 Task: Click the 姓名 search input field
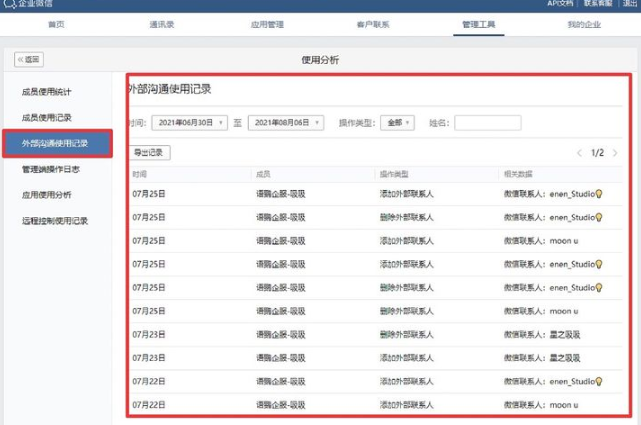(x=488, y=123)
